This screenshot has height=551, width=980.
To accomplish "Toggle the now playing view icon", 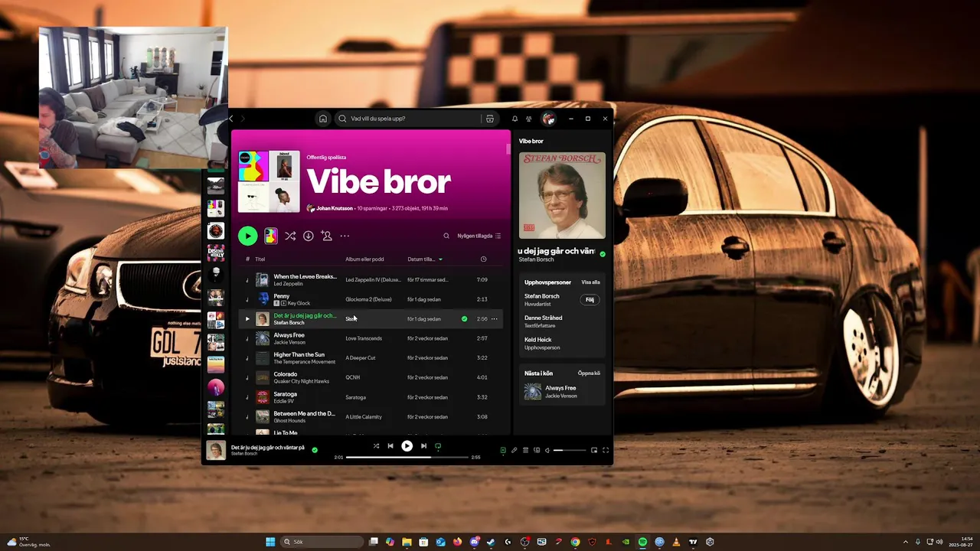I will [x=503, y=450].
